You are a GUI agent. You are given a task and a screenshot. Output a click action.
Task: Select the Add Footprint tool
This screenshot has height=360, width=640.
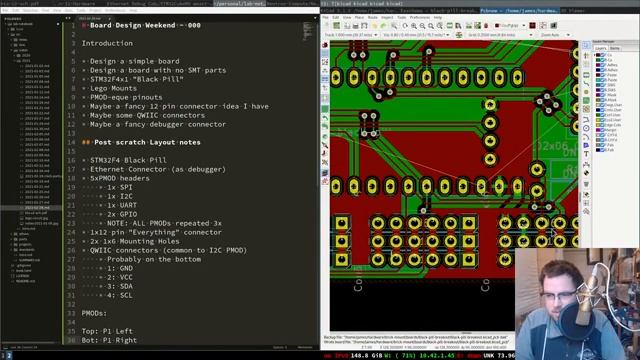click(x=586, y=74)
